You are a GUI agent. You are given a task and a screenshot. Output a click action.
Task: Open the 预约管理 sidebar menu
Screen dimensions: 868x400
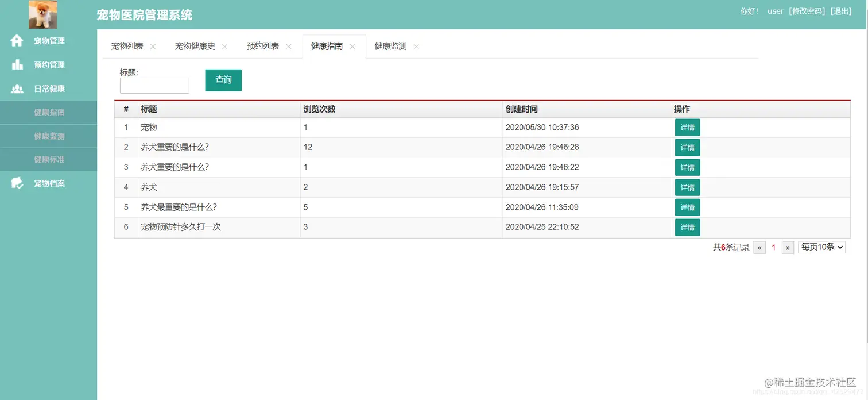48,65
